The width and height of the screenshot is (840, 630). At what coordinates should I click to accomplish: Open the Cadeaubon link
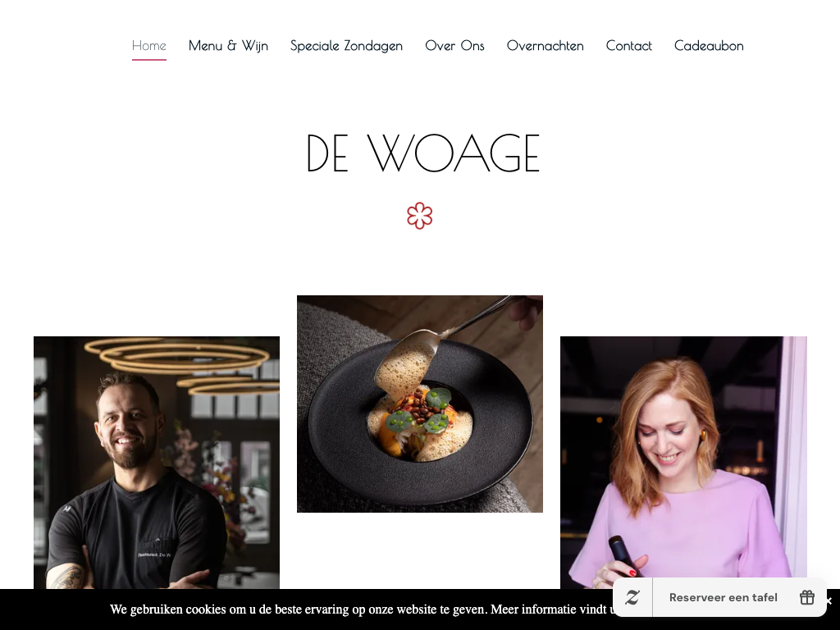709,46
